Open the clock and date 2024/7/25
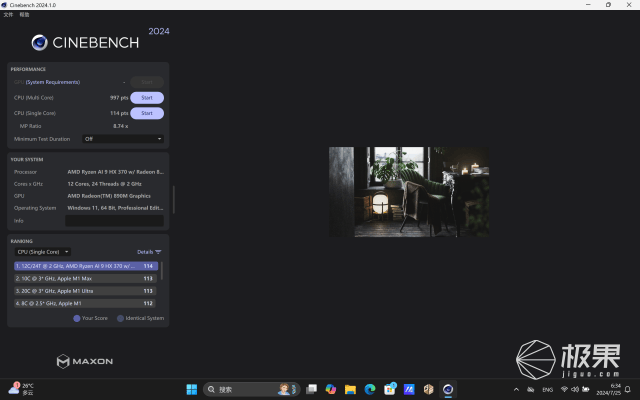Image resolution: width=640 pixels, height=400 pixels. [608, 389]
